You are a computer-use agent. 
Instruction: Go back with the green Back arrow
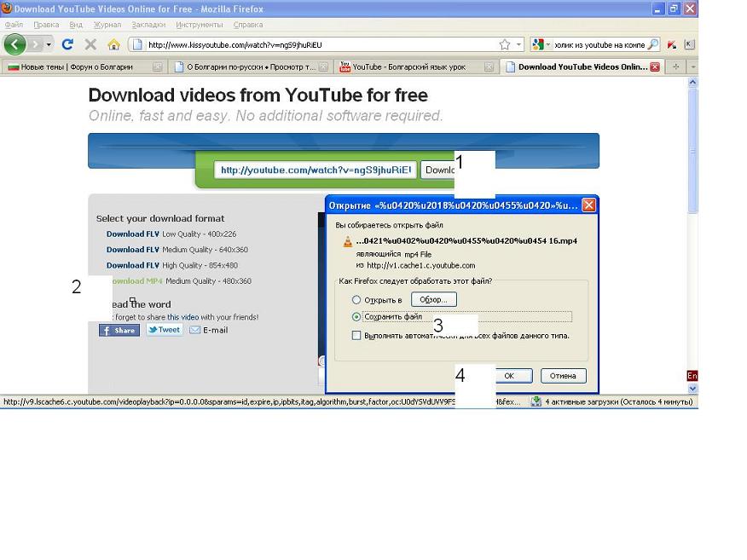tap(14, 45)
